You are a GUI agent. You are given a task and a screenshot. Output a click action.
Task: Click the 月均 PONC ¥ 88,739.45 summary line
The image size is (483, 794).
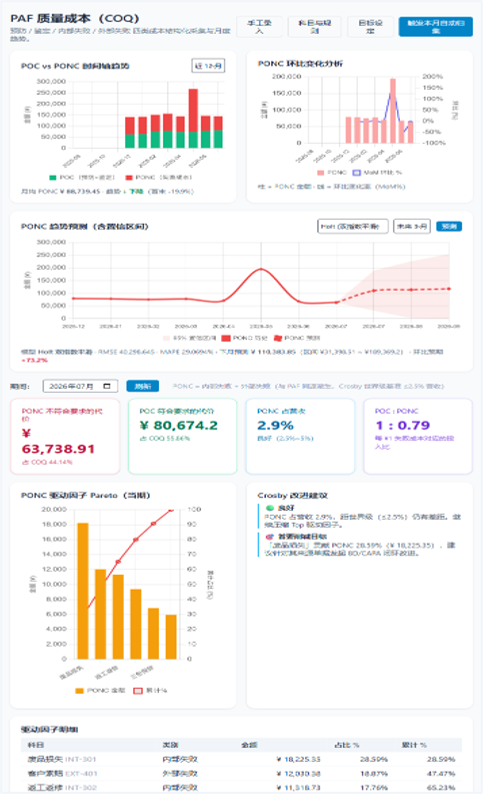[107, 191]
